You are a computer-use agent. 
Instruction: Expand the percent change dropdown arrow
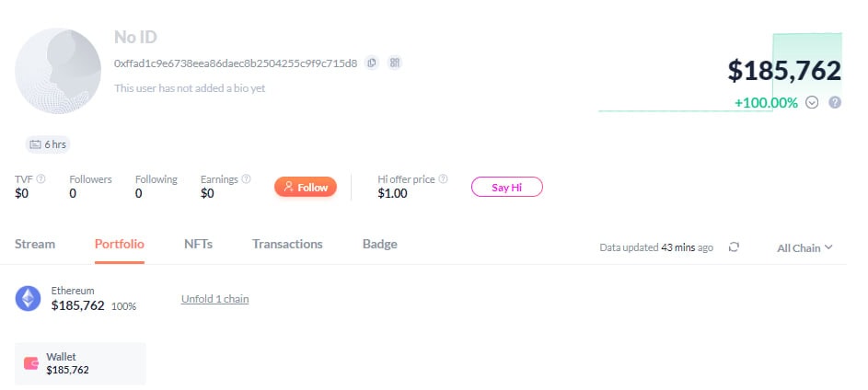[x=812, y=102]
